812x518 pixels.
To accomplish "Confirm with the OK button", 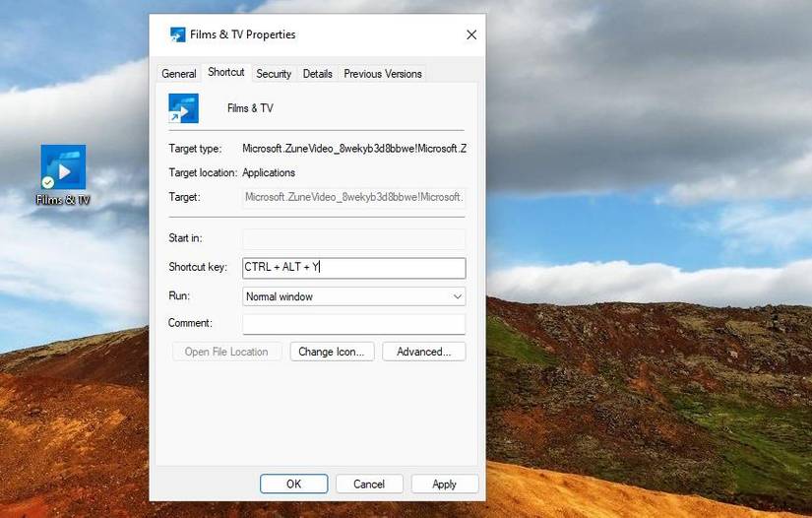I will (293, 484).
